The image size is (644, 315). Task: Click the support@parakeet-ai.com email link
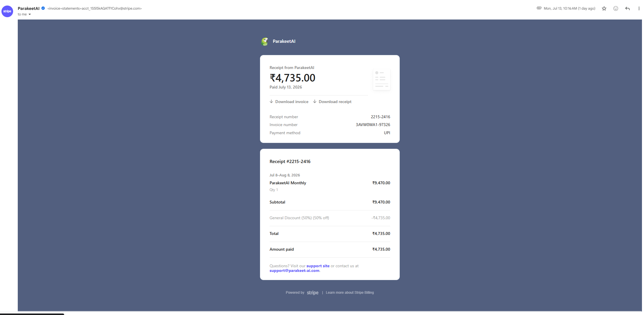[294, 270]
